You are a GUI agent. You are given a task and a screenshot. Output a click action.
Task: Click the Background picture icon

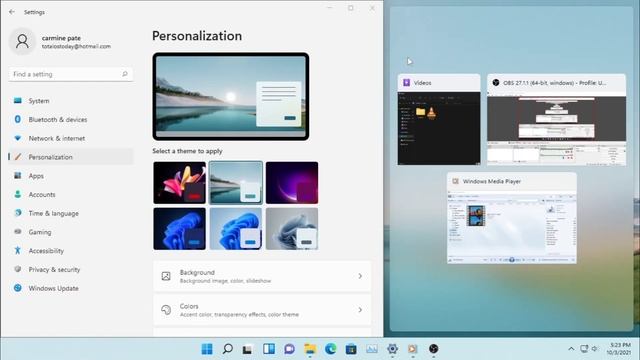point(166,276)
